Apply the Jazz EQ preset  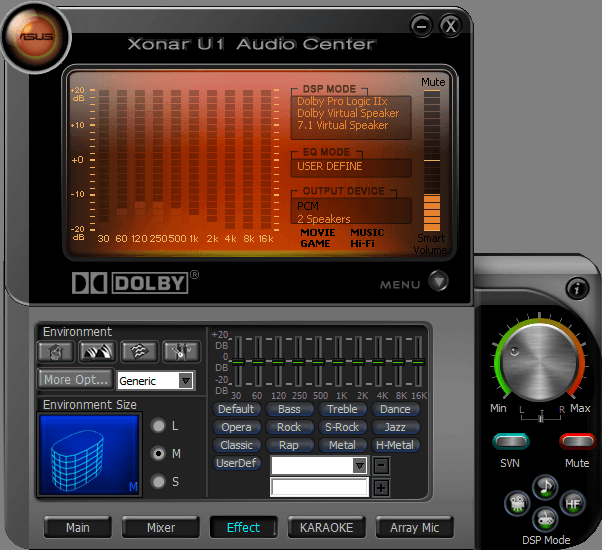(395, 427)
